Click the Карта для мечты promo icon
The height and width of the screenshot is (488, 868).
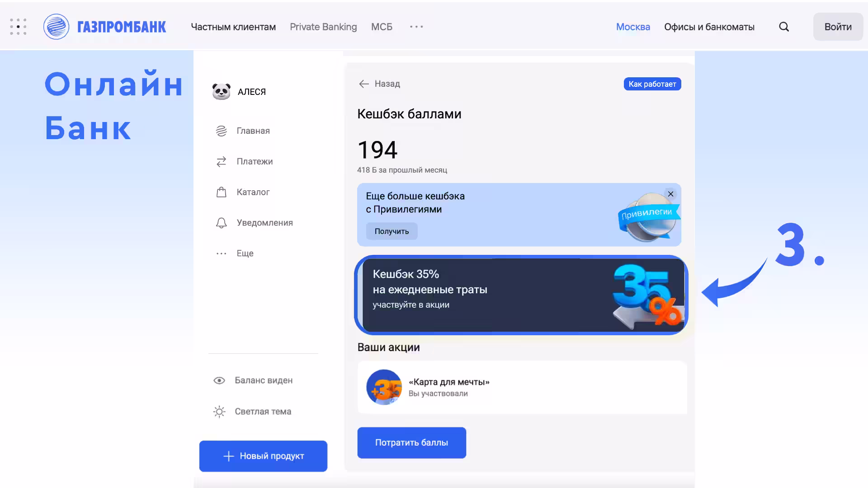point(384,387)
